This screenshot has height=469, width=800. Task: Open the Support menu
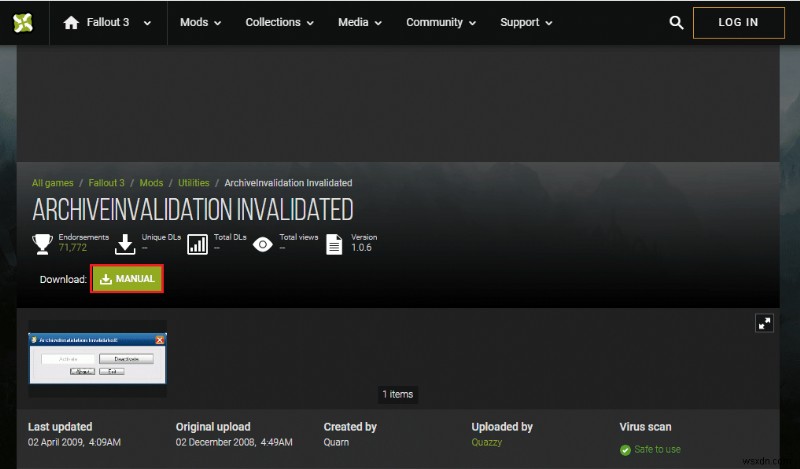pos(526,22)
